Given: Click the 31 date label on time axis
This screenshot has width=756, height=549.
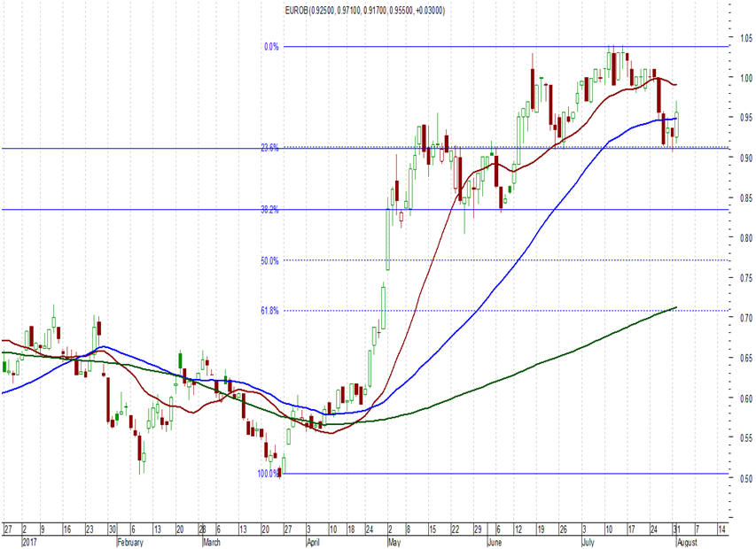Looking at the screenshot, I should pos(676,530).
